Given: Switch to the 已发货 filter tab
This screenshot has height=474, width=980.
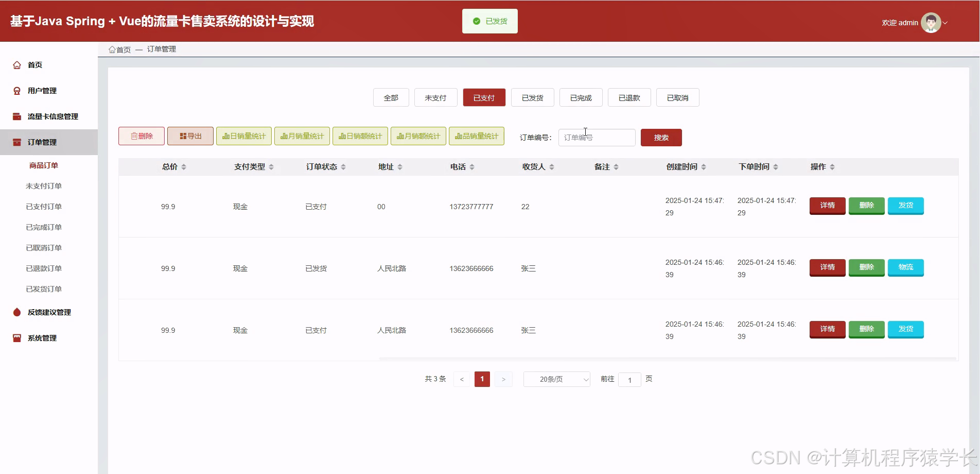Looking at the screenshot, I should [x=532, y=97].
